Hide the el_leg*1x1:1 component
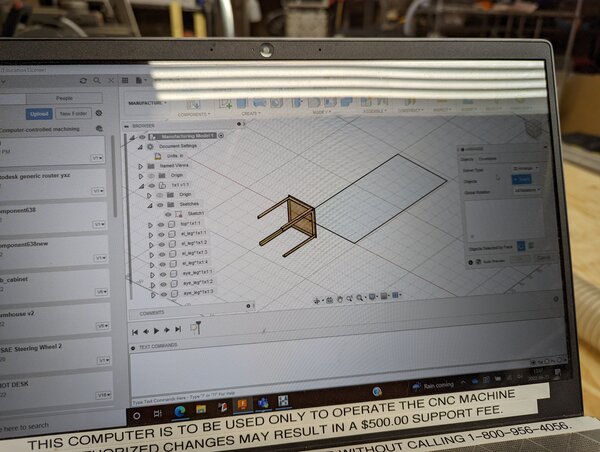 pyautogui.click(x=161, y=235)
